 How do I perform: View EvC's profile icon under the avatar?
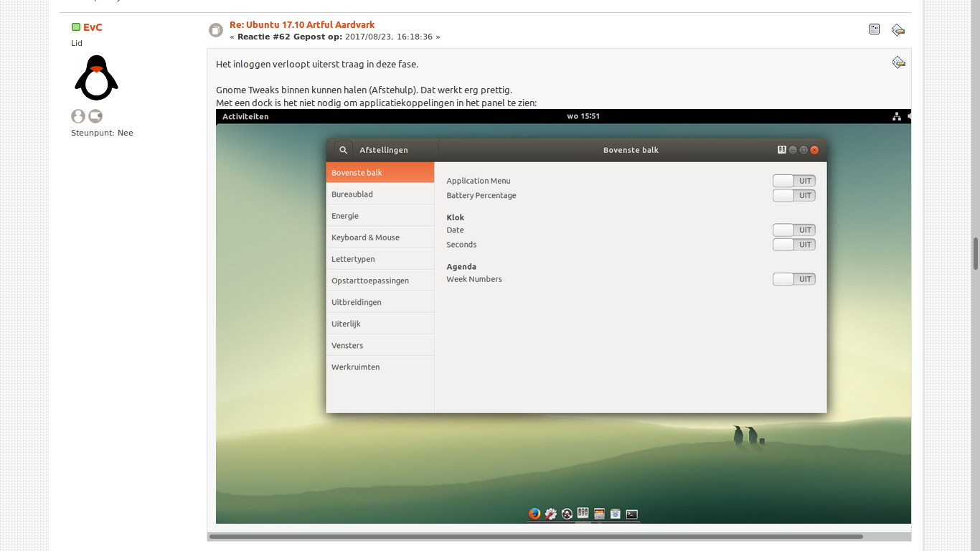coord(78,116)
